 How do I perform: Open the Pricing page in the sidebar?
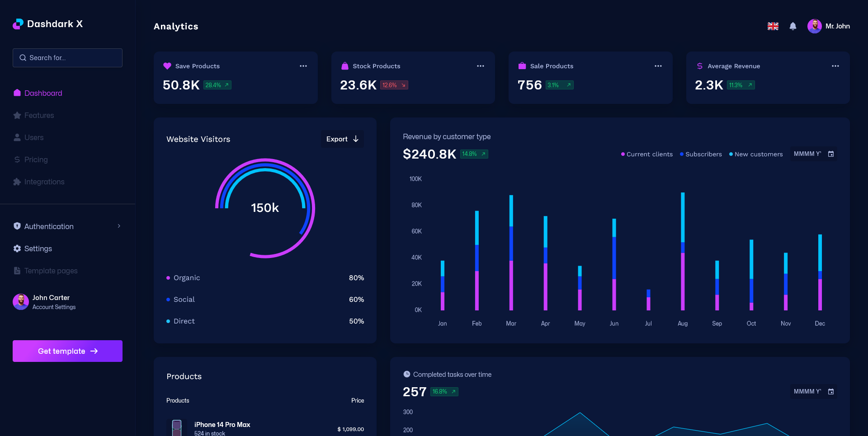click(x=36, y=159)
